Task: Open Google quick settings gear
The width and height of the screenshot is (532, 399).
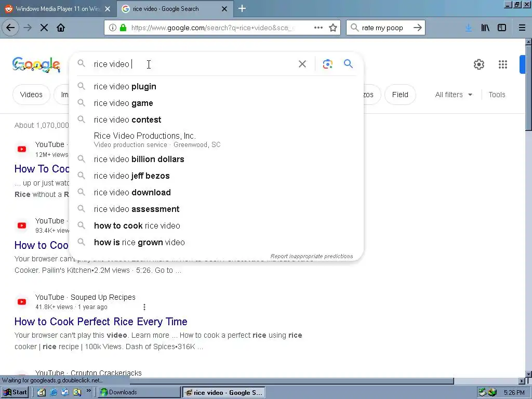Action: pyautogui.click(x=478, y=64)
